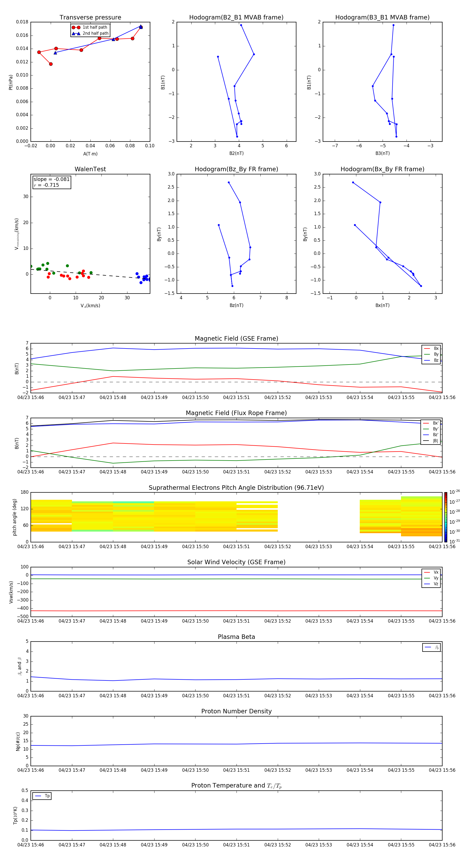Screen dimensions: 473x868
Task: Click the '|B|' entry in the Flux Rope legend
Action: pos(431,441)
